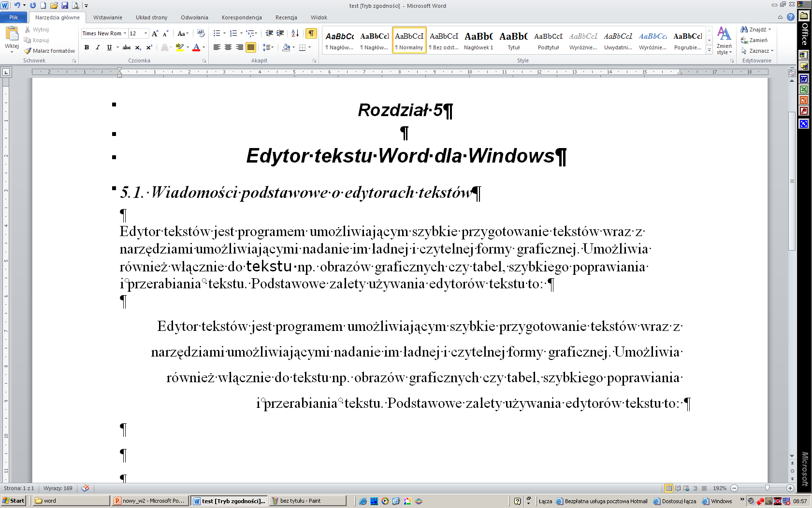Increase font size with the grow font icon
The height and width of the screenshot is (508, 812).
(155, 33)
